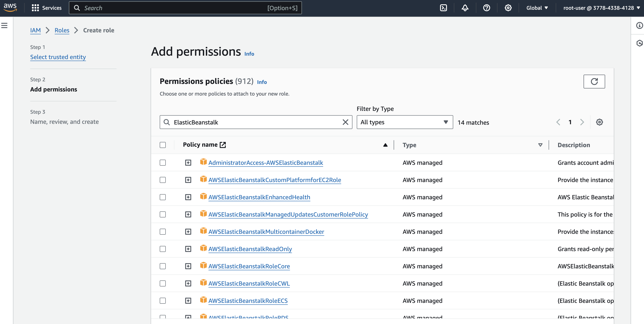Clear the ElasticBeanstalk search text
644x324 pixels.
[x=345, y=122]
